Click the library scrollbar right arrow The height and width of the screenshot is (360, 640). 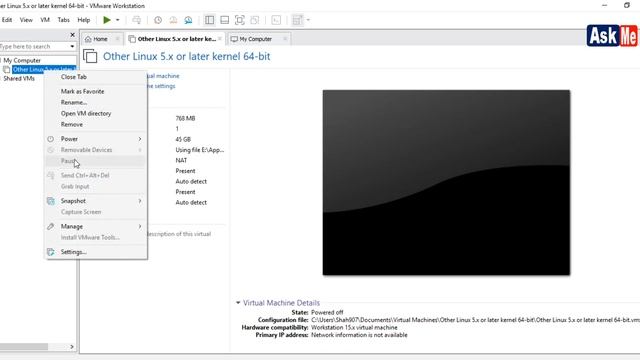[x=72, y=347]
